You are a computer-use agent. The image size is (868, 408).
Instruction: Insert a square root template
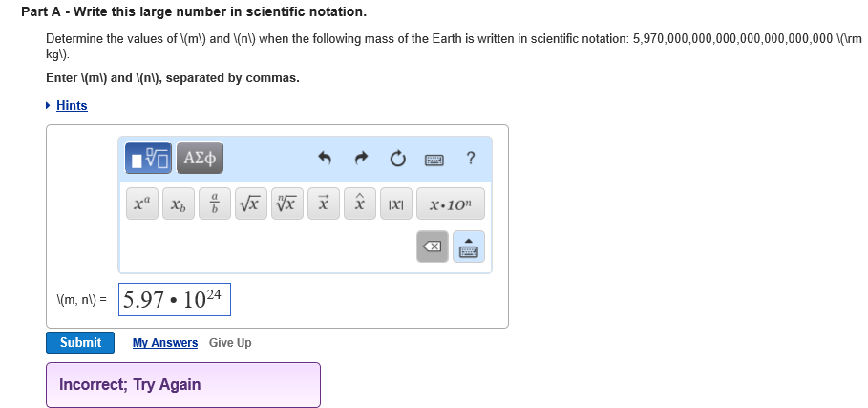click(251, 204)
